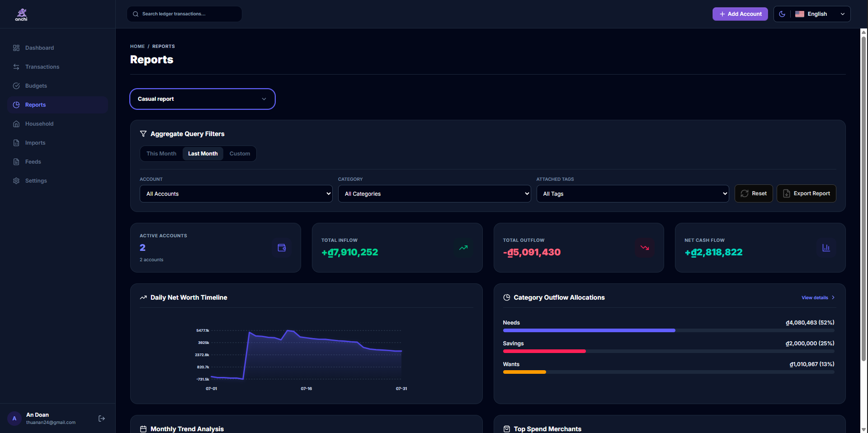
Task: Click the Top Spend Merchants heading
Action: 547,429
